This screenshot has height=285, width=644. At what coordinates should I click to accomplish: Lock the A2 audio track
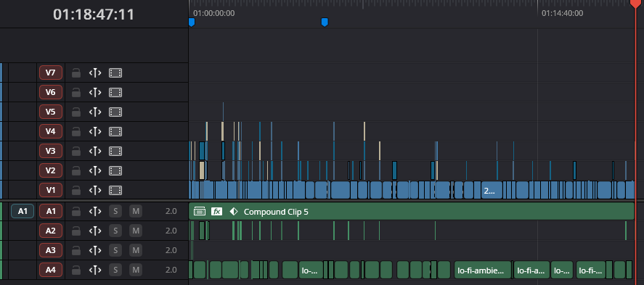pyautogui.click(x=76, y=231)
